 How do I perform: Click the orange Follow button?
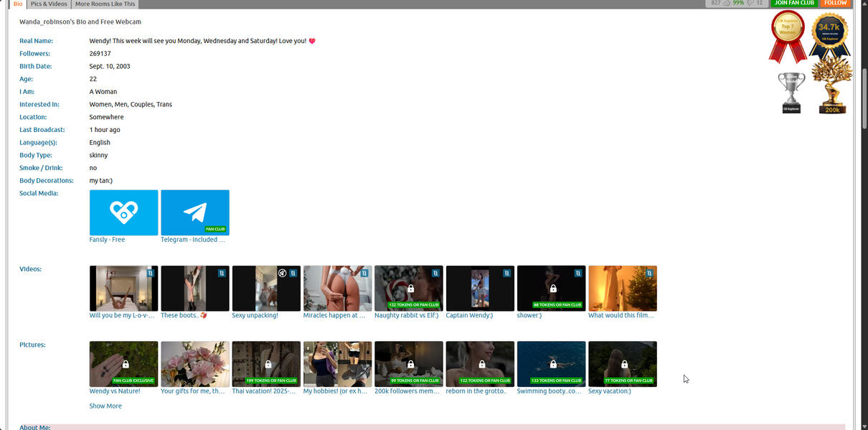tap(835, 3)
